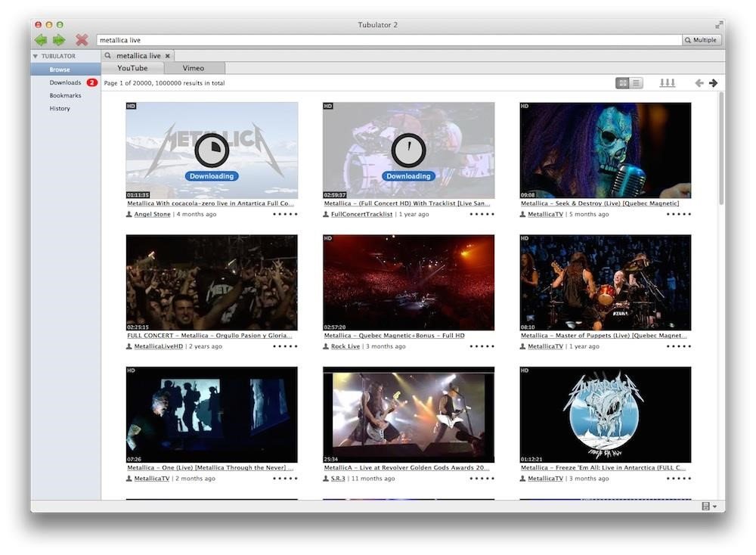Viewport: 756px width, 555px height.
Task: Open One (Live) Through the Never thumbnail
Action: point(212,414)
